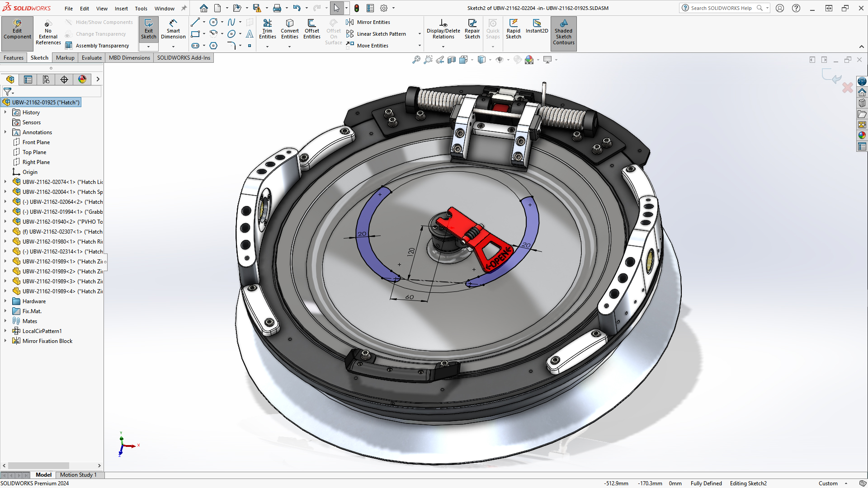Screen dimensions: 868x488
Task: Open the Appearances task pane icon
Action: point(862,136)
